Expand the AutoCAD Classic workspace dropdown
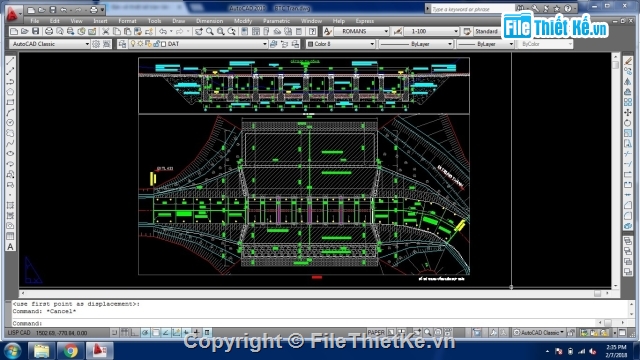 click(x=50, y=44)
